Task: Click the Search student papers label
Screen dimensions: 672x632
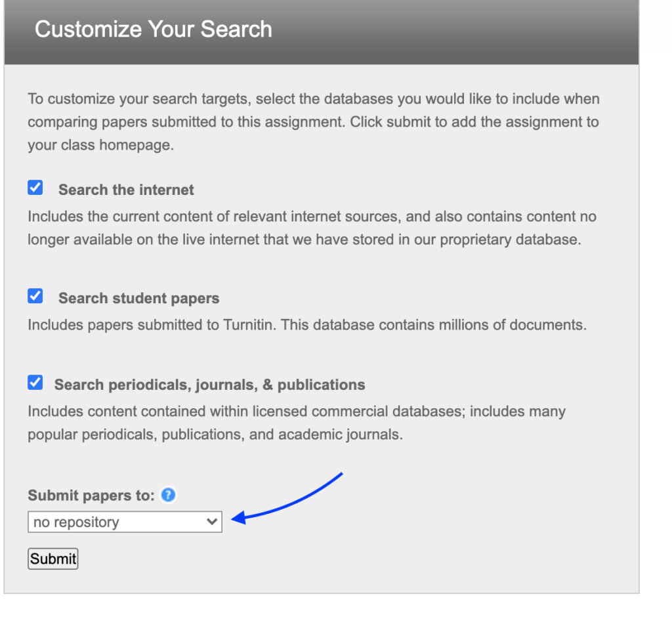Action: [138, 298]
